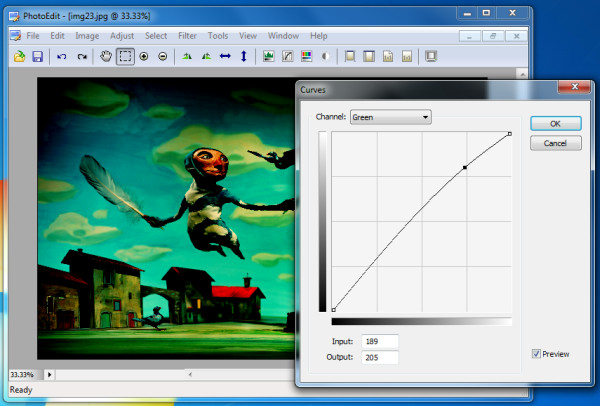Click the vertical scrollbar up arrow
This screenshot has width=600, height=406.
[x=522, y=73]
